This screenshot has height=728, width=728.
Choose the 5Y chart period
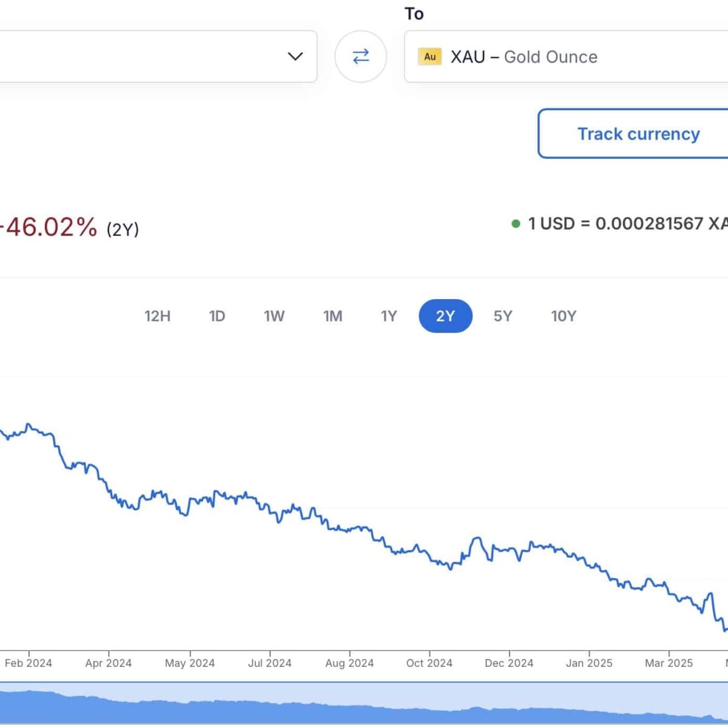point(503,316)
